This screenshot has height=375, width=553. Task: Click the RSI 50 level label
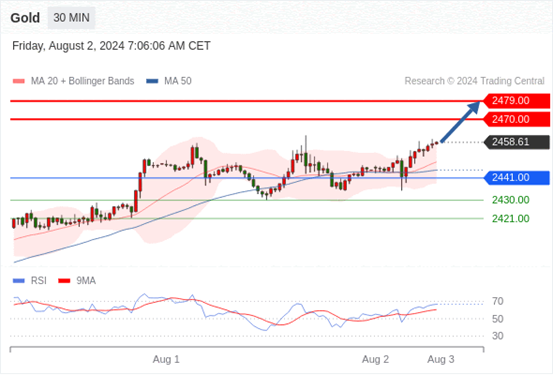coord(498,319)
